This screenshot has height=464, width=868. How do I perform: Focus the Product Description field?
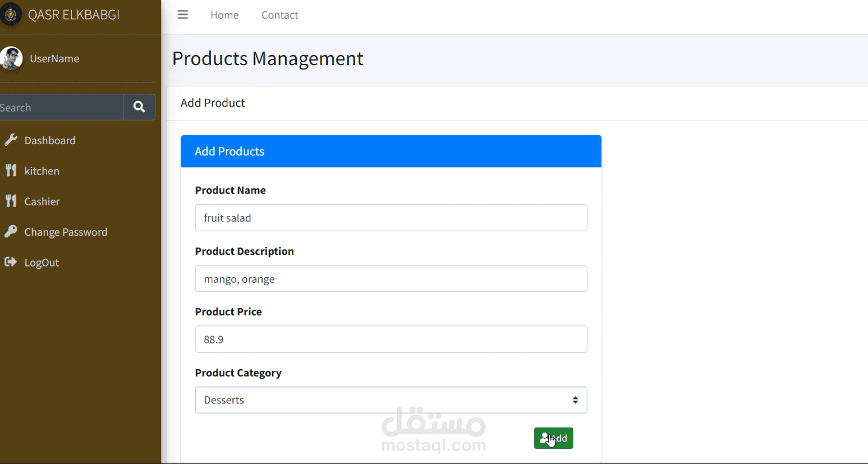(391, 279)
